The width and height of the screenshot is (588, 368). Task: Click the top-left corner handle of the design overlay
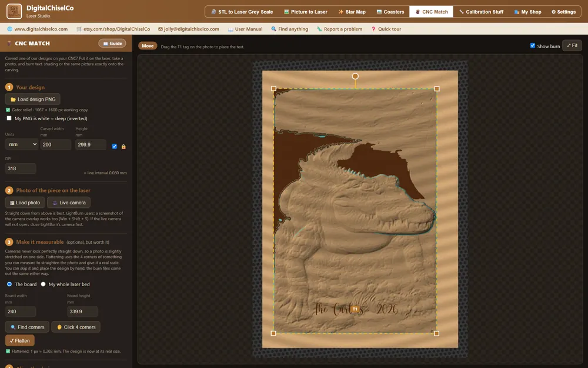[x=274, y=89]
